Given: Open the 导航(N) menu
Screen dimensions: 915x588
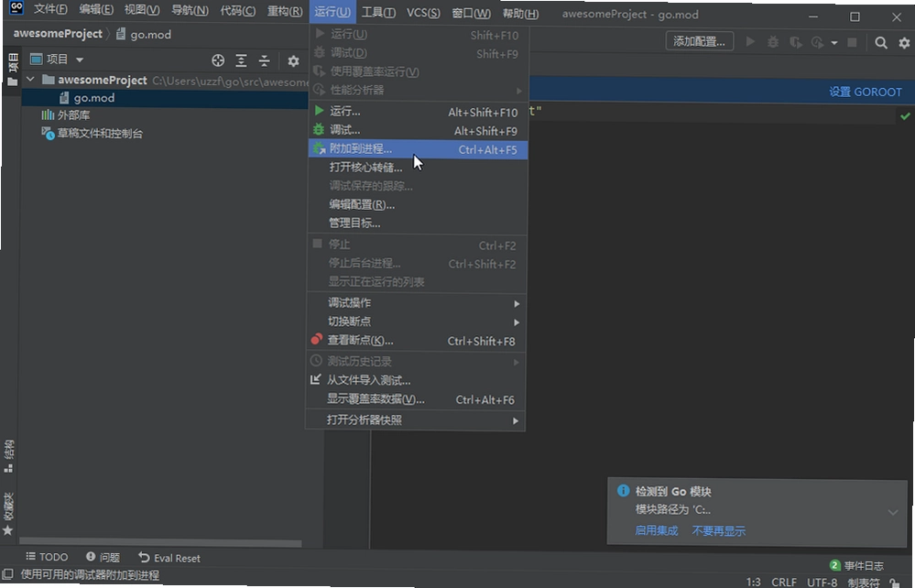Looking at the screenshot, I should [191, 10].
